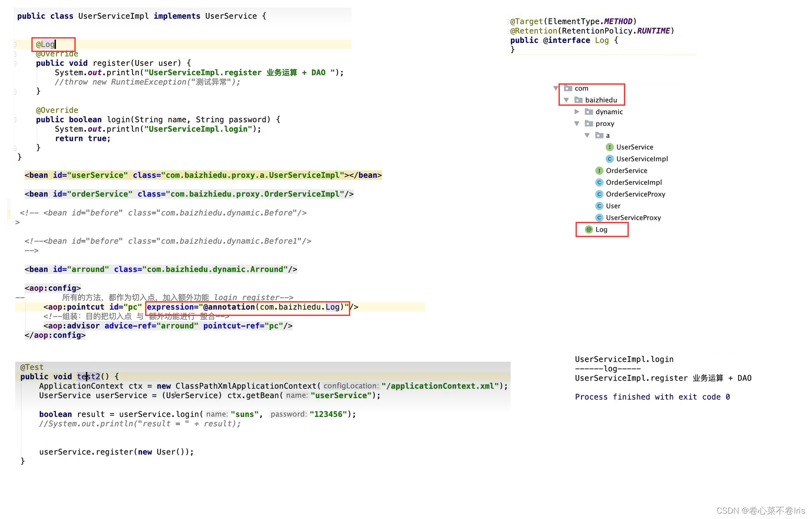Image resolution: width=812 pixels, height=519 pixels.
Task: Click the closing aop:config tag
Action: click(55, 335)
